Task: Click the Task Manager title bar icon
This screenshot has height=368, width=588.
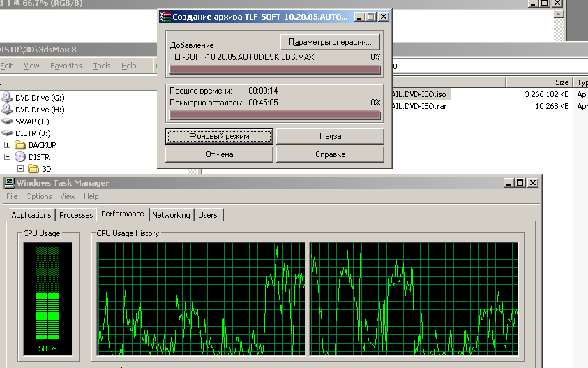Action: pyautogui.click(x=9, y=183)
